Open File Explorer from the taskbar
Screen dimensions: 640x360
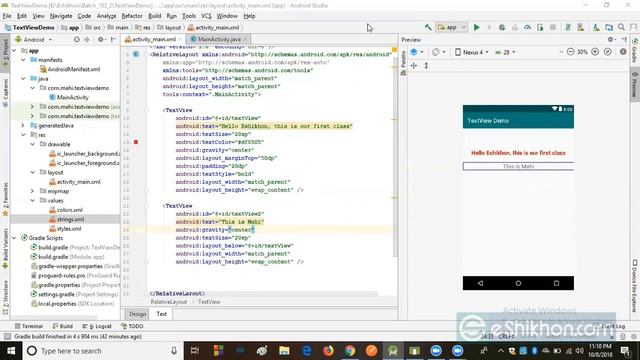(284, 351)
